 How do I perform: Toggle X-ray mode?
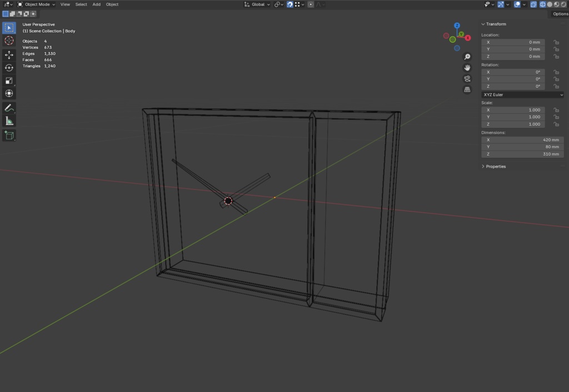pyautogui.click(x=533, y=4)
